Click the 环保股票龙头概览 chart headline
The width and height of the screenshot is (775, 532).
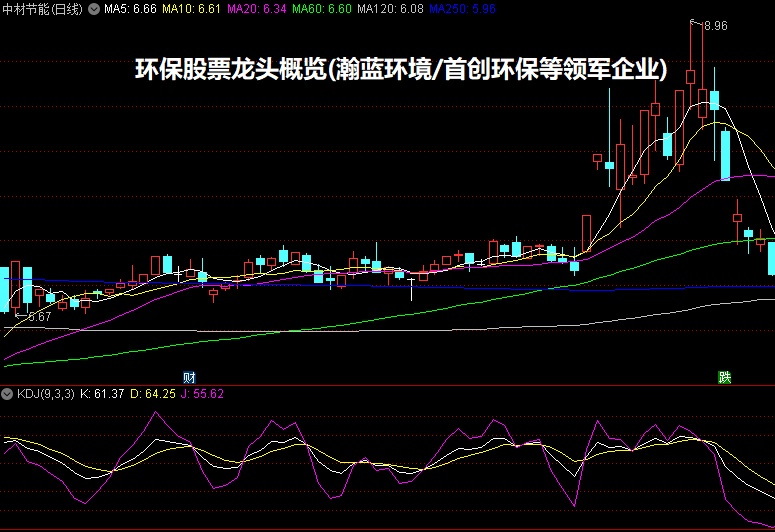point(401,69)
